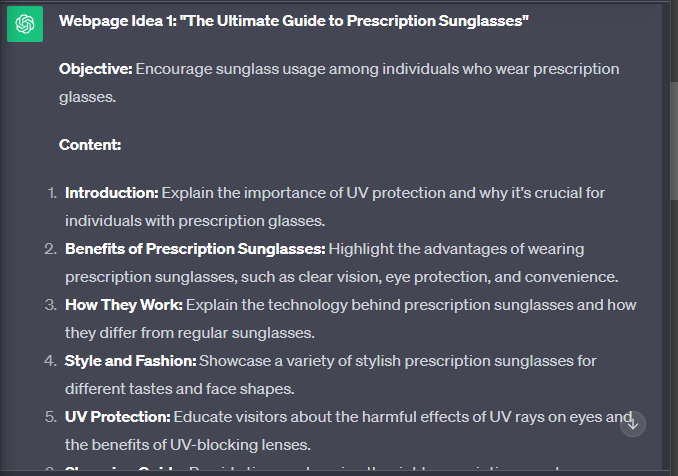The image size is (678, 476).
Task: Click 'Benefits of Prescription Sunglasses:' heading
Action: click(x=195, y=249)
